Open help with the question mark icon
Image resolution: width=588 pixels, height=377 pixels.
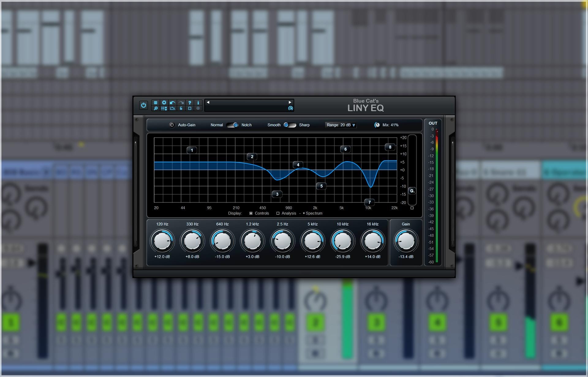point(190,103)
